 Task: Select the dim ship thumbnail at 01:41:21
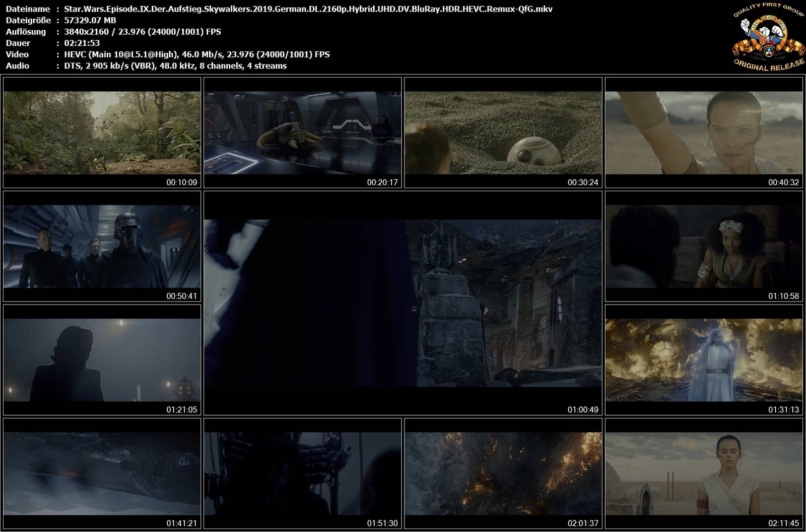pos(102,473)
